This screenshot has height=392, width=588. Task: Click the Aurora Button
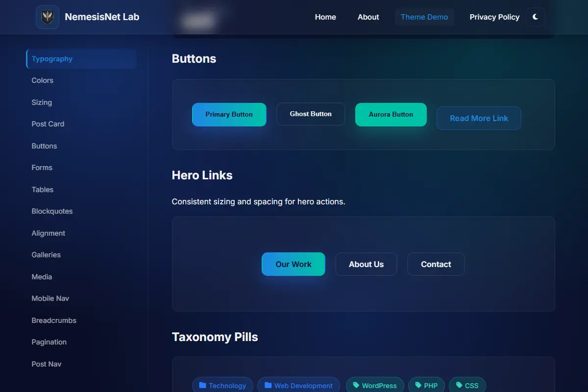click(391, 115)
